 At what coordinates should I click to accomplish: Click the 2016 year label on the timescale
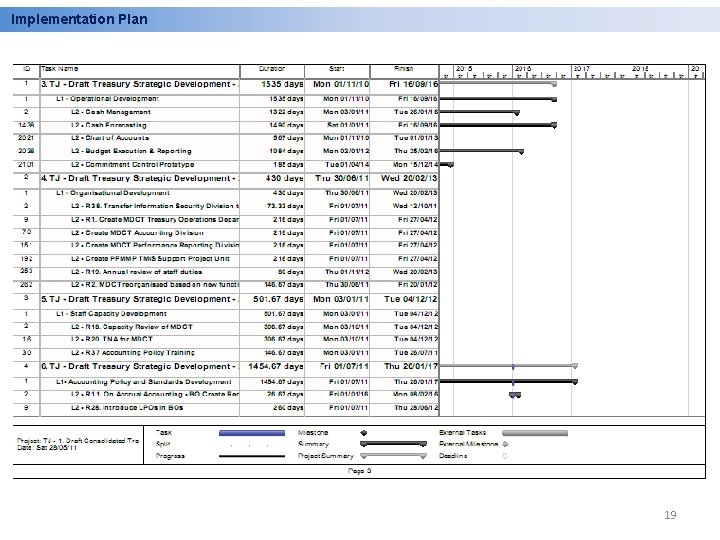[x=523, y=68]
